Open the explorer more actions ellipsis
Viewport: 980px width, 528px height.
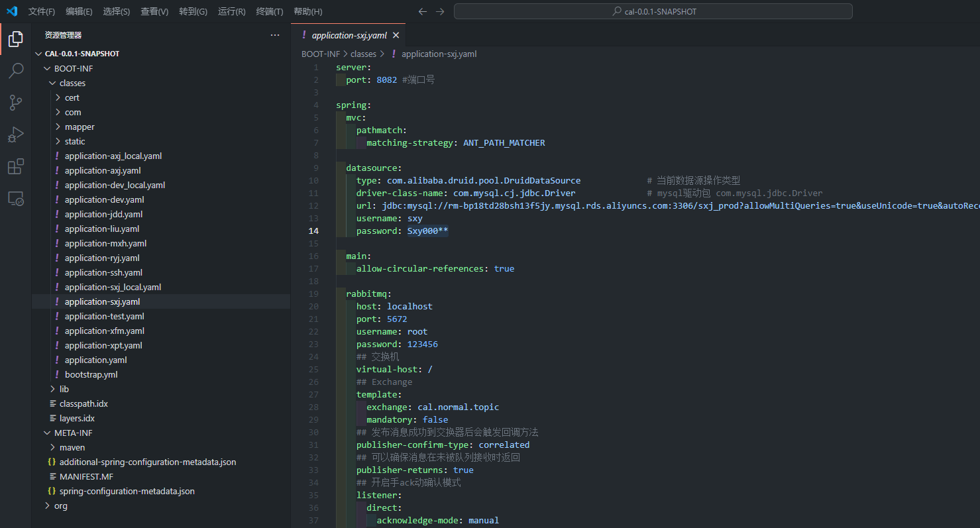[275, 35]
